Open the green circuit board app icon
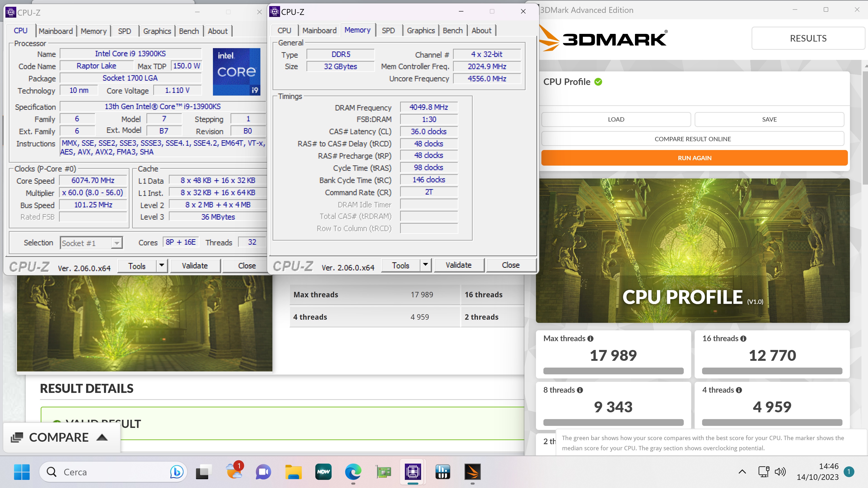The image size is (868, 488). click(x=383, y=472)
